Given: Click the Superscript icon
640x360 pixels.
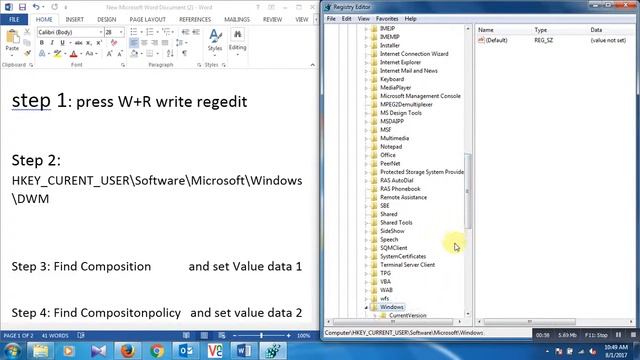Looking at the screenshot, I should click(99, 43).
